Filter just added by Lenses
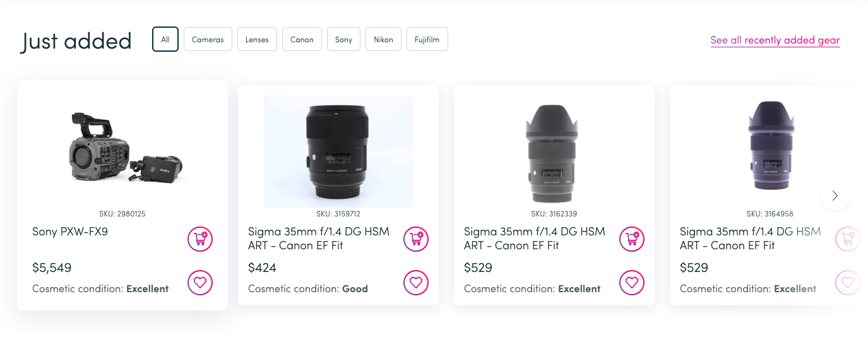The image size is (868, 354). pyautogui.click(x=257, y=39)
